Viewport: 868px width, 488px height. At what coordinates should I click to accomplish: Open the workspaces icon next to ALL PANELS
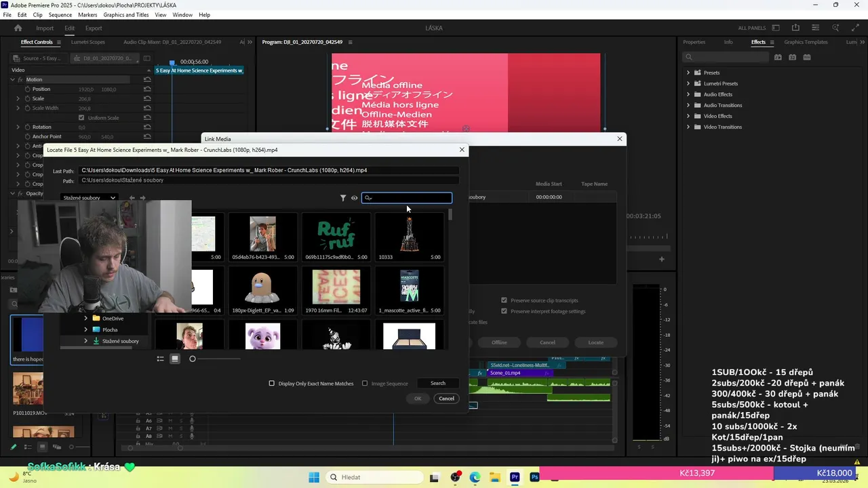(x=776, y=28)
